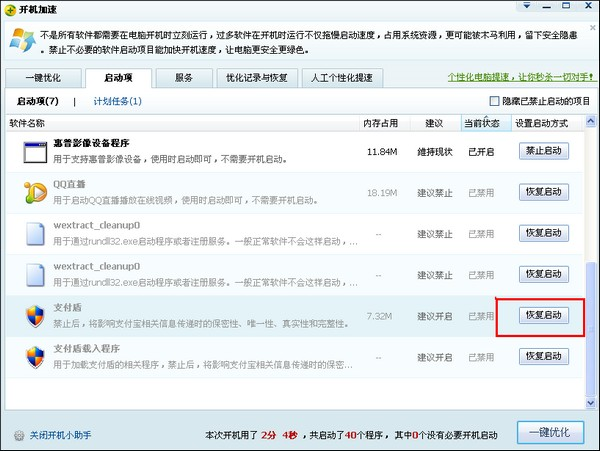Image resolution: width=600 pixels, height=451 pixels.
Task: Click the gear icon beside 关闭开机小助手
Action: (19, 435)
